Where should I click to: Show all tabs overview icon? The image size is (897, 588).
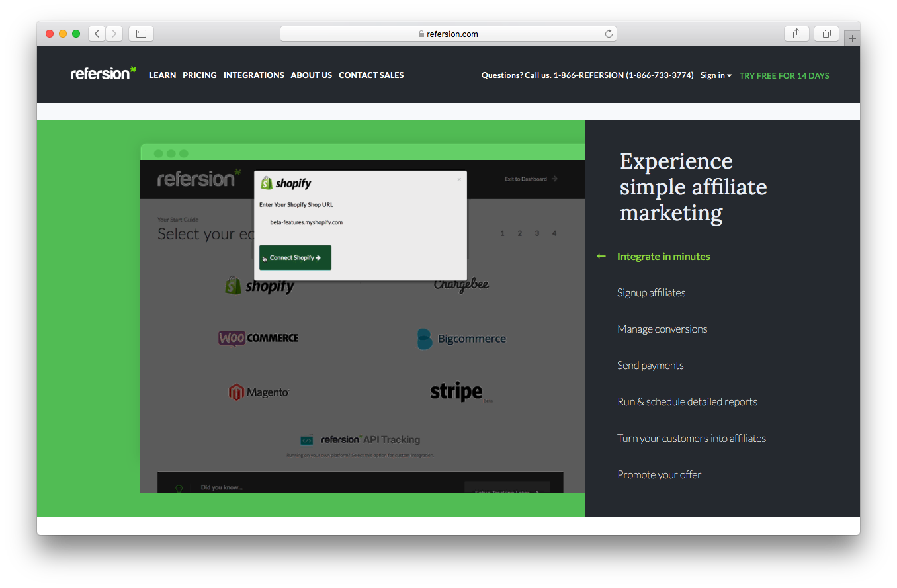827,34
